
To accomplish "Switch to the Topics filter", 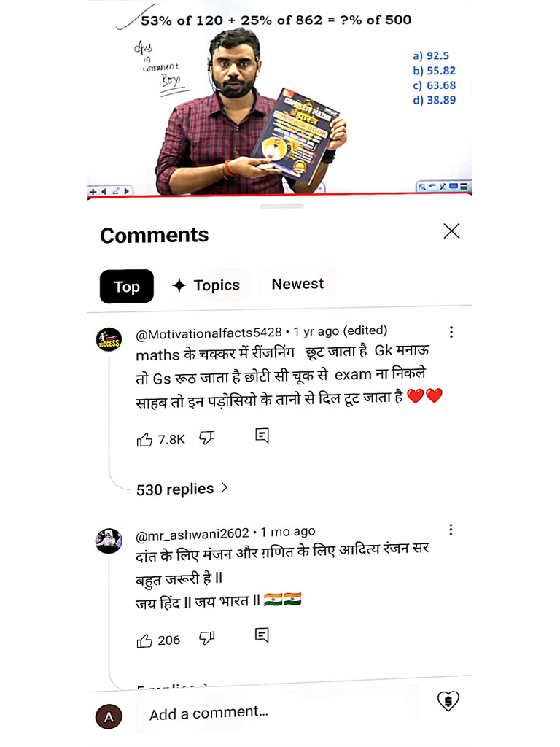I will tap(206, 285).
